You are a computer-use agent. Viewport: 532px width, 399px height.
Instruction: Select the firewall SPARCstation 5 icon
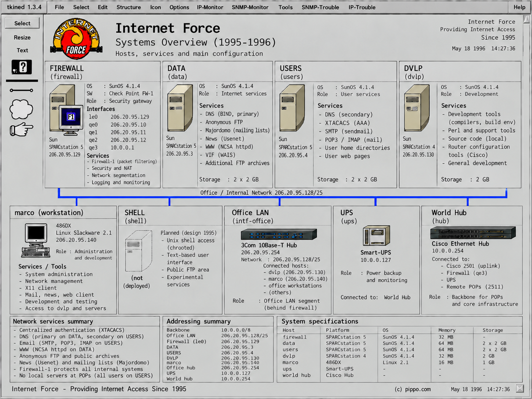66,110
